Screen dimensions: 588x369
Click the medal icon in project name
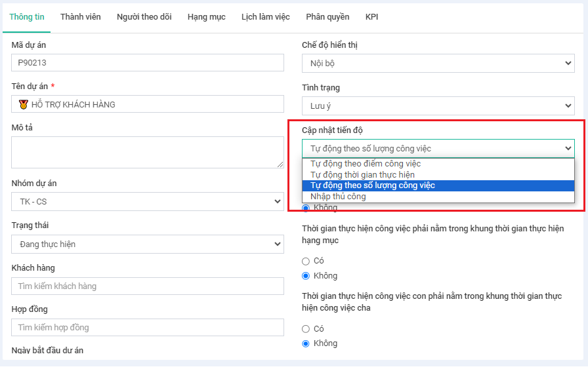point(24,104)
